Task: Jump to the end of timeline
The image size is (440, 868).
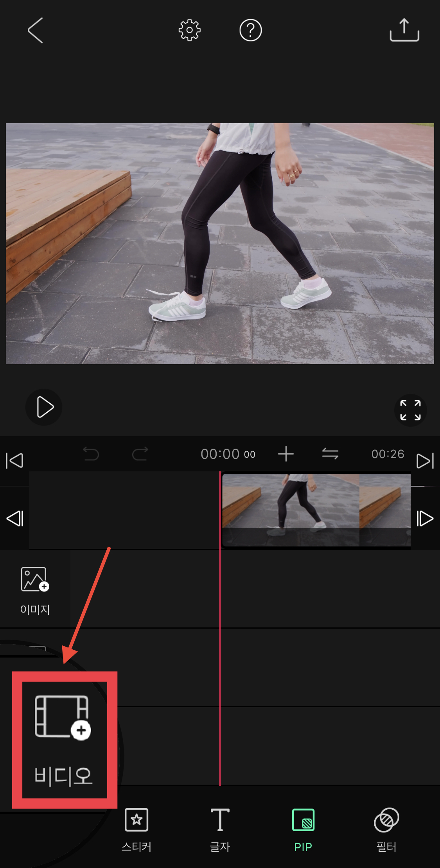Action: pos(425,461)
